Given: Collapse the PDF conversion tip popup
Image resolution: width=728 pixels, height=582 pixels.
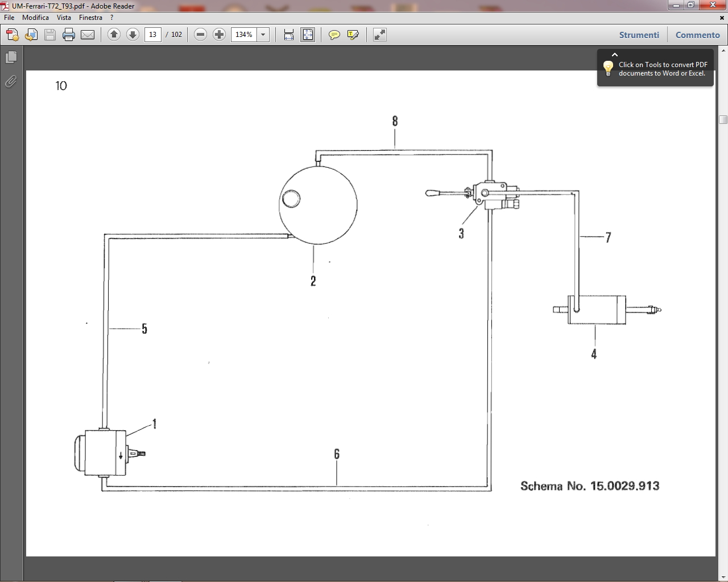Looking at the screenshot, I should pyautogui.click(x=615, y=55).
